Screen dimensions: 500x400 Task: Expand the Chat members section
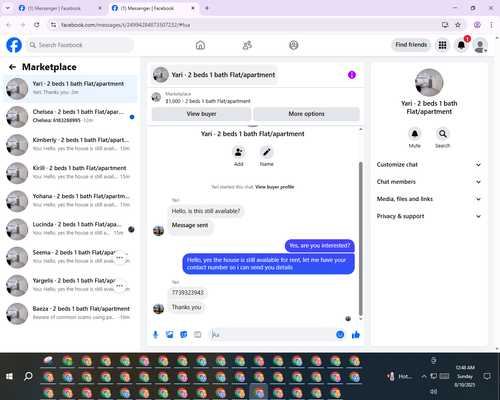pos(429,182)
